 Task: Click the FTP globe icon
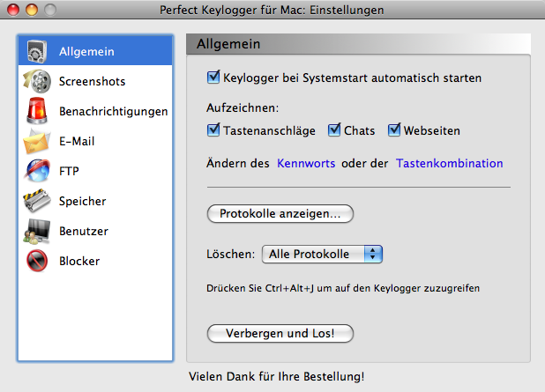[37, 171]
